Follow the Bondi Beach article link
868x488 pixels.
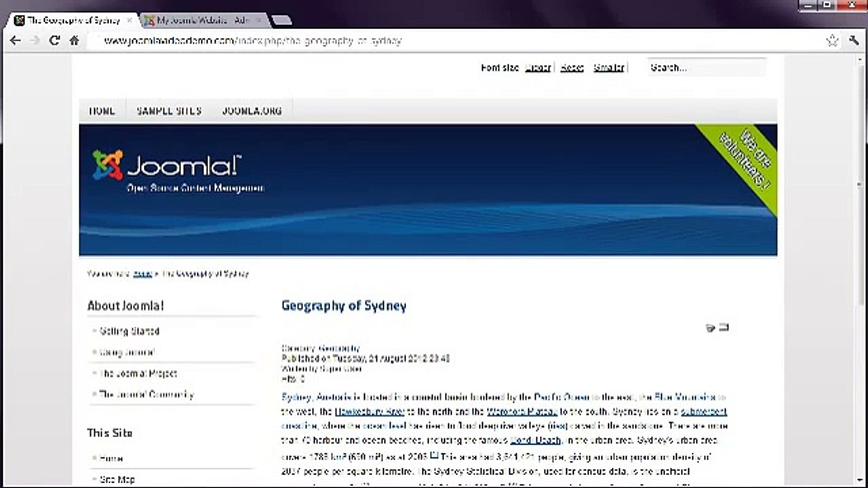click(x=536, y=440)
